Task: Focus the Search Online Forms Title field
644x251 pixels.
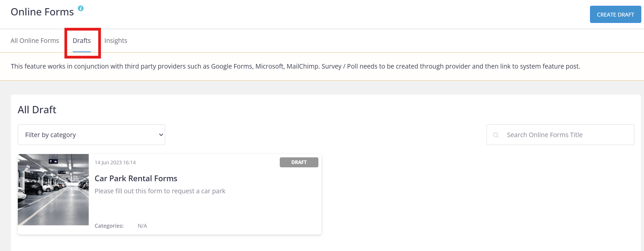Action: (x=560, y=135)
